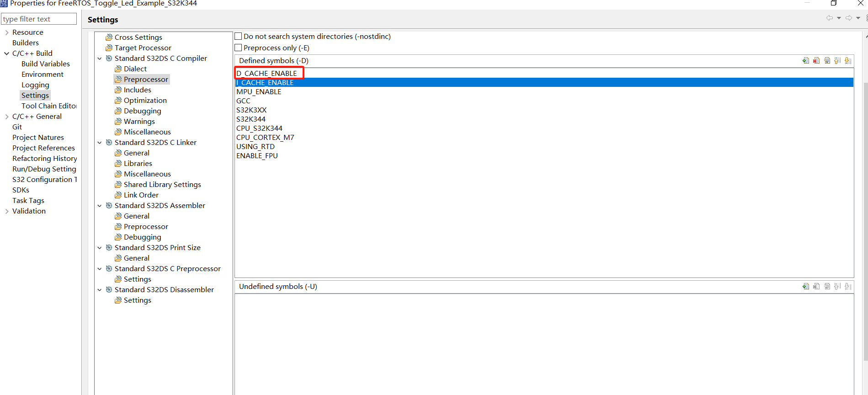
Task: Delete the selected defined symbol
Action: (x=816, y=60)
